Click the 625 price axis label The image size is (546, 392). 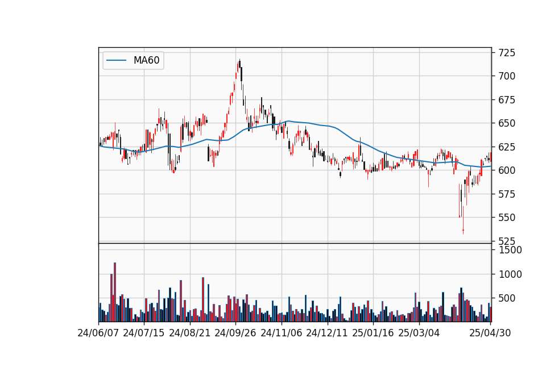click(507, 147)
